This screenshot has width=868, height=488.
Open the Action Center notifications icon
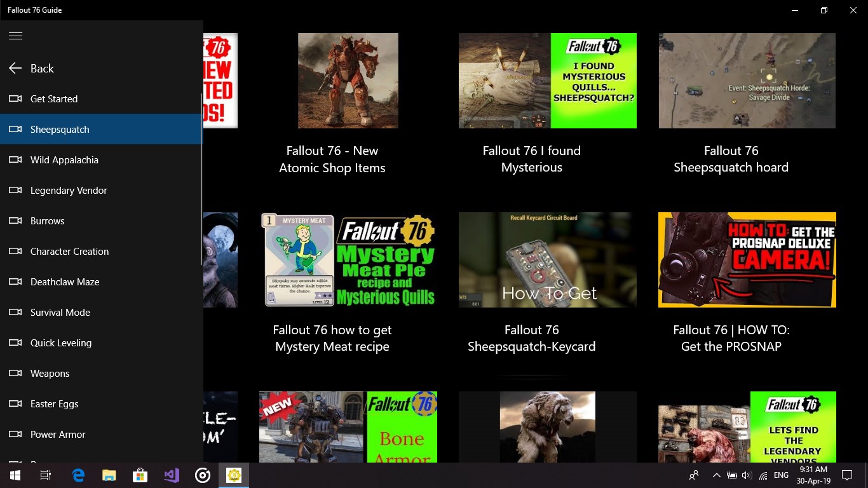tap(846, 475)
